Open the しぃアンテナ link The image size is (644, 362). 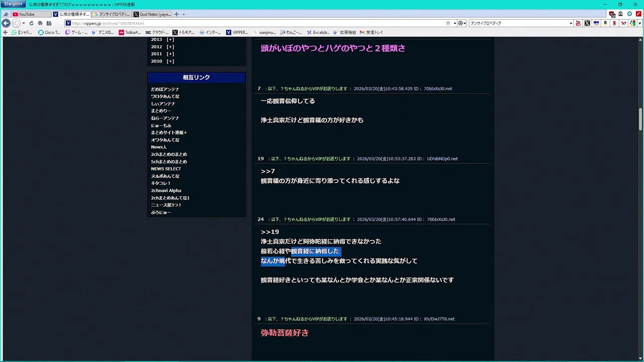(x=163, y=104)
